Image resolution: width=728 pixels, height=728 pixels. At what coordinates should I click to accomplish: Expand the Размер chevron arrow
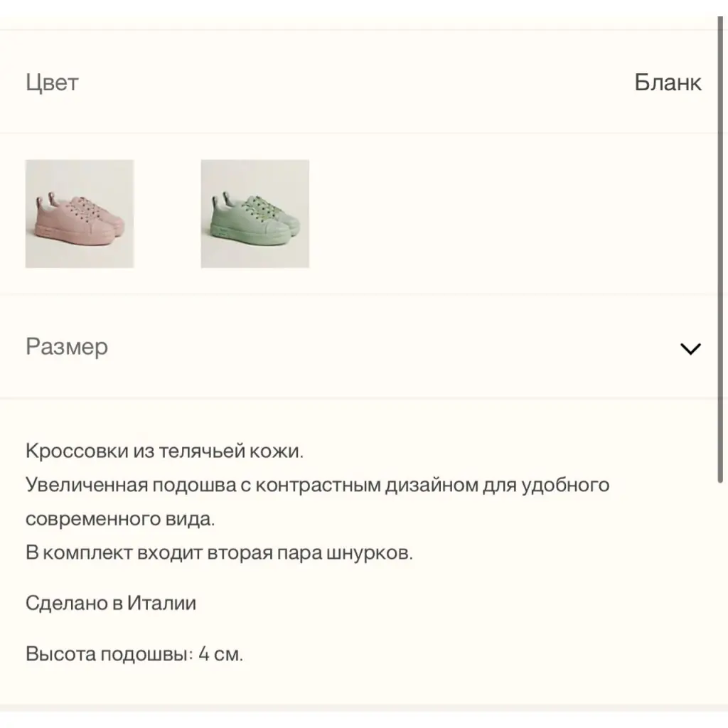pyautogui.click(x=690, y=348)
